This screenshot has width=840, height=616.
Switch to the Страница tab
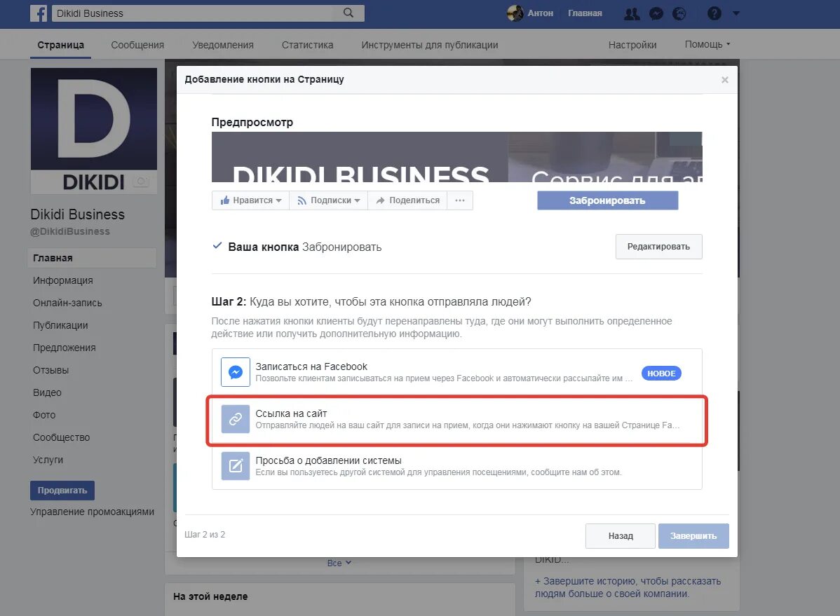click(x=60, y=45)
